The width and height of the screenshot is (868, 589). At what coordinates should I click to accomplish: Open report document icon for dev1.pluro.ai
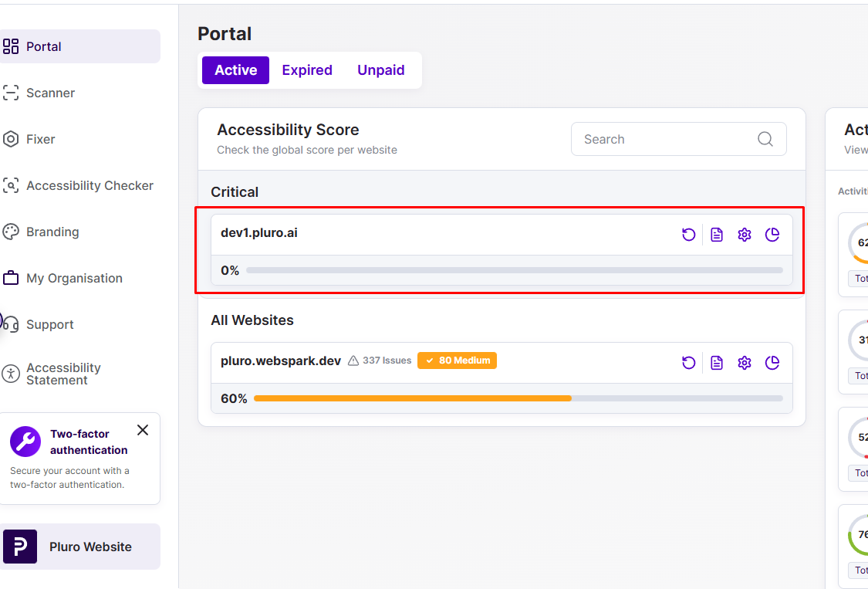717,235
